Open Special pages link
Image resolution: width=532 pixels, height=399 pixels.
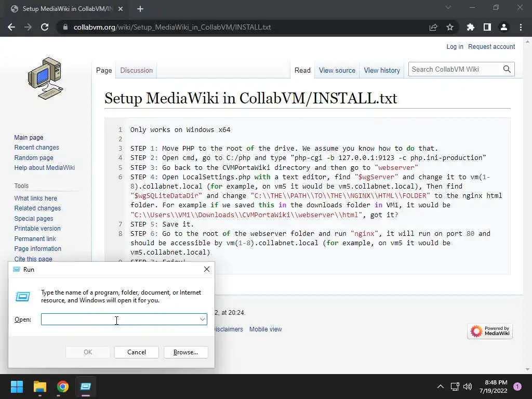(x=34, y=219)
